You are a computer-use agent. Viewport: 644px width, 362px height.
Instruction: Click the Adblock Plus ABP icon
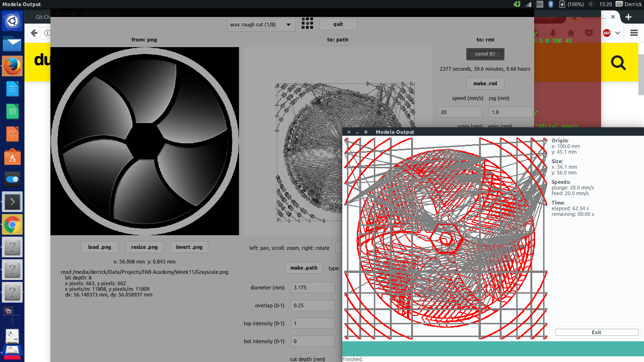point(607,33)
